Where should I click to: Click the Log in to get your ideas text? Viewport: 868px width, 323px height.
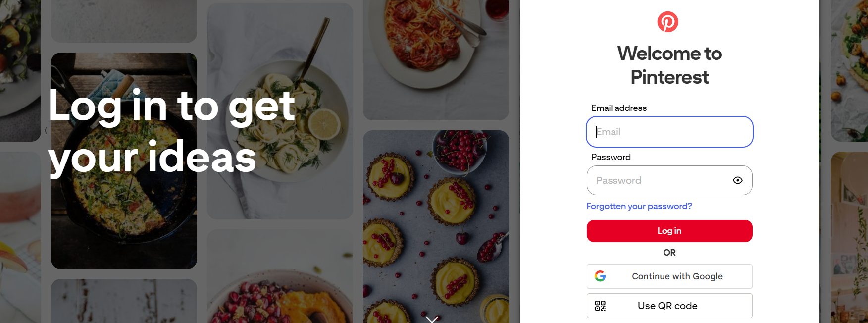(172, 131)
